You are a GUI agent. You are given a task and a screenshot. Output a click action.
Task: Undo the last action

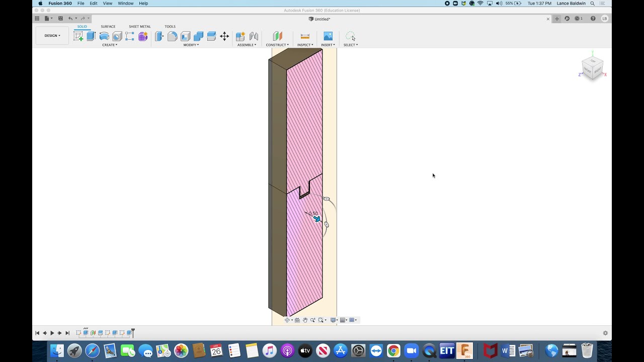70,19
